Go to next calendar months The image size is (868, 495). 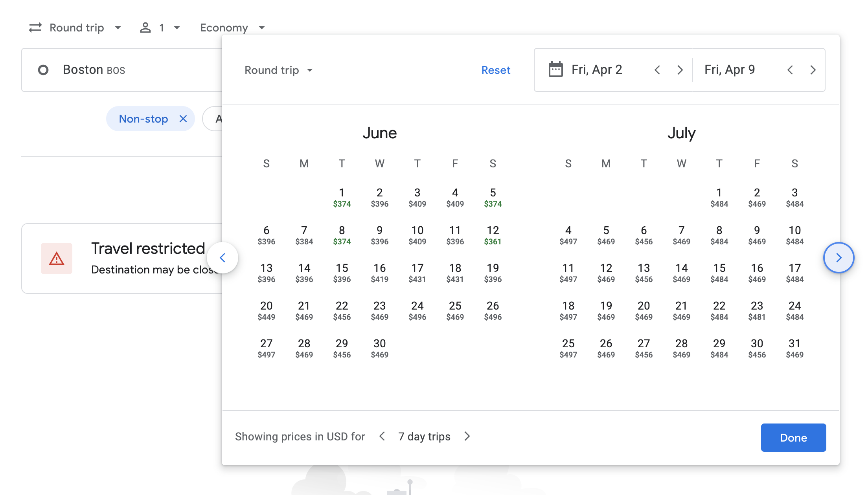pyautogui.click(x=839, y=258)
